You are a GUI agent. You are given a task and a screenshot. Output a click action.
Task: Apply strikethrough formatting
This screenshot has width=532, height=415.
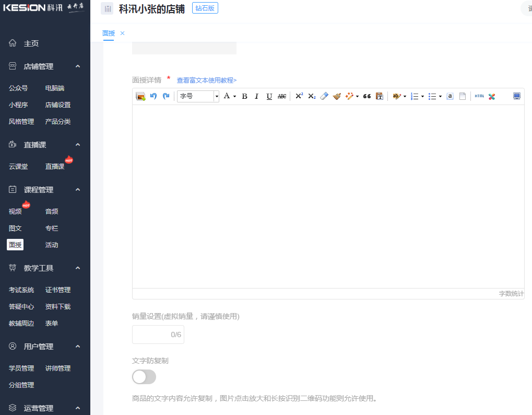click(x=281, y=96)
